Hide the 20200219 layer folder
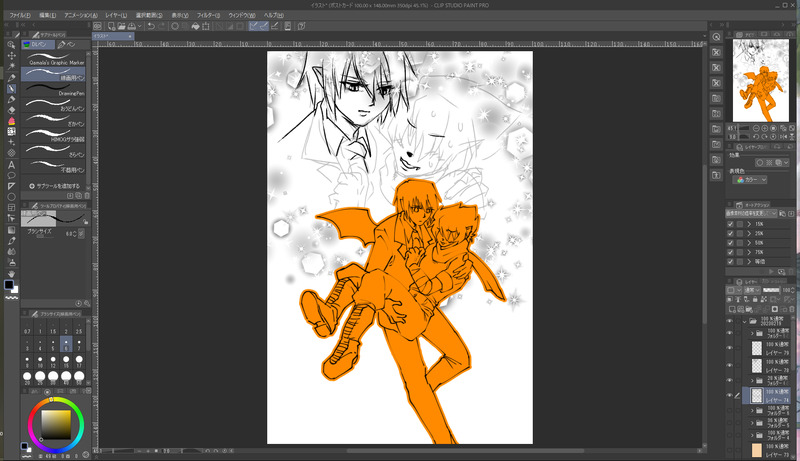Viewport: 800px width, 461px height. [x=730, y=321]
